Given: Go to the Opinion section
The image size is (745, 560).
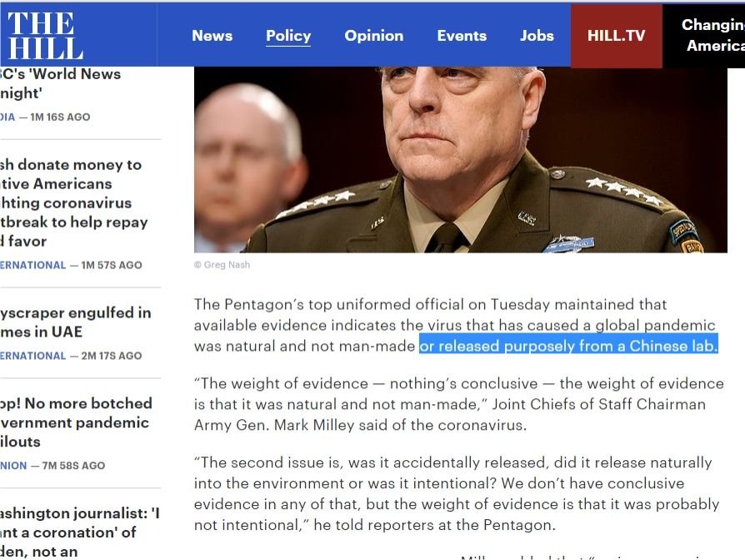Looking at the screenshot, I should click(374, 36).
